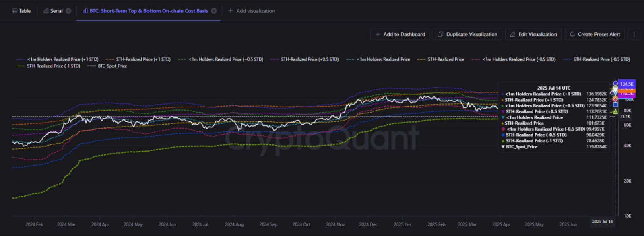This screenshot has height=236, width=644.
Task: Close the BTC Short-Term Top & Bottom tab
Action: coord(214,11)
